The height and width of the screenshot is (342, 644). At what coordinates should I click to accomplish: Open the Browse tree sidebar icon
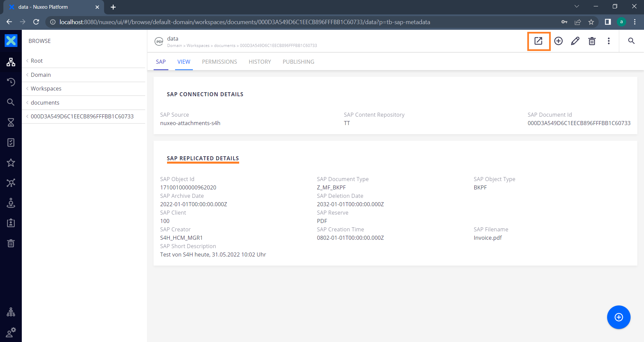11,62
